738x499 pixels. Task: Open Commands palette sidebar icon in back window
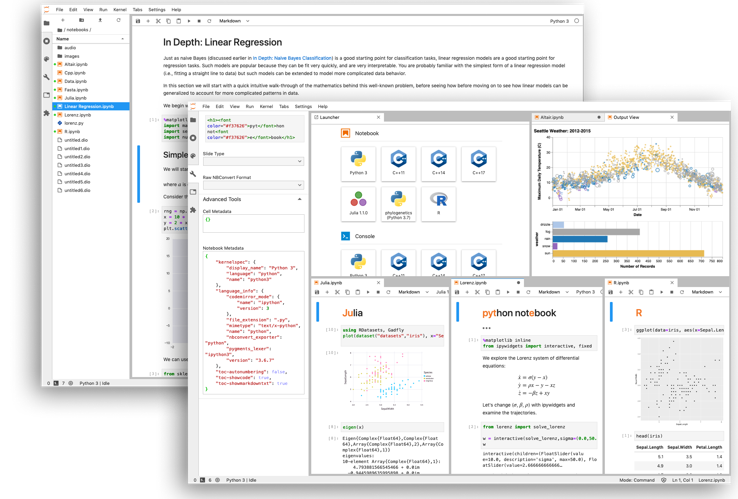(x=46, y=59)
